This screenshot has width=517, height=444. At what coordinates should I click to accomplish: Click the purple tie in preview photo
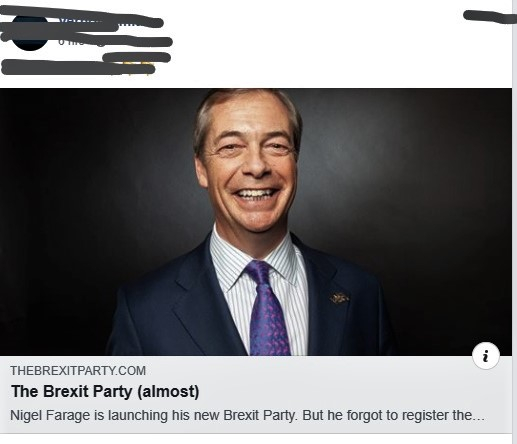[x=268, y=308]
